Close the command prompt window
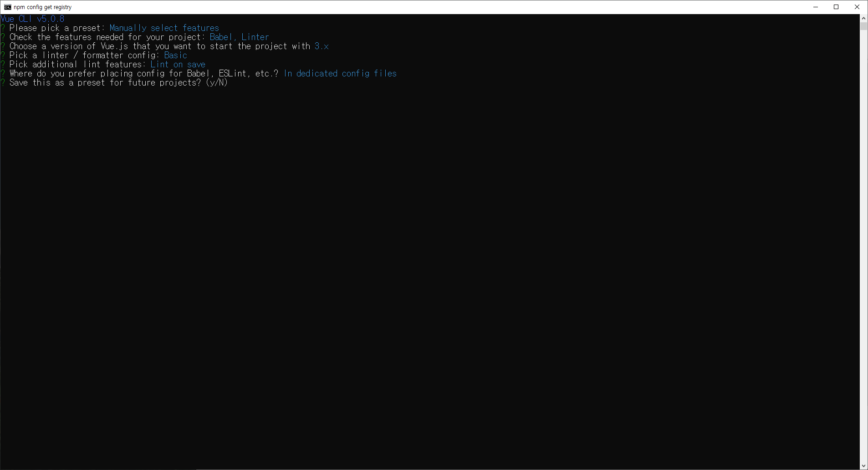This screenshot has height=470, width=868. pos(857,7)
